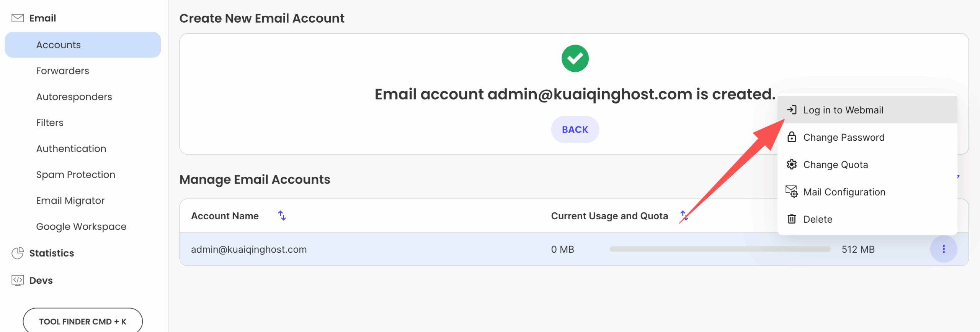This screenshot has height=332, width=980.
Task: Select Mail Configuration from the context menu
Action: (x=844, y=192)
